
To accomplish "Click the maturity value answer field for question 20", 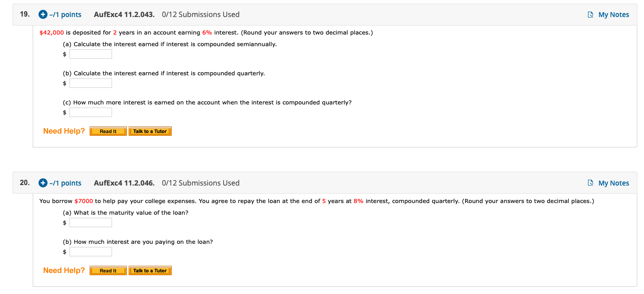I will (91, 222).
